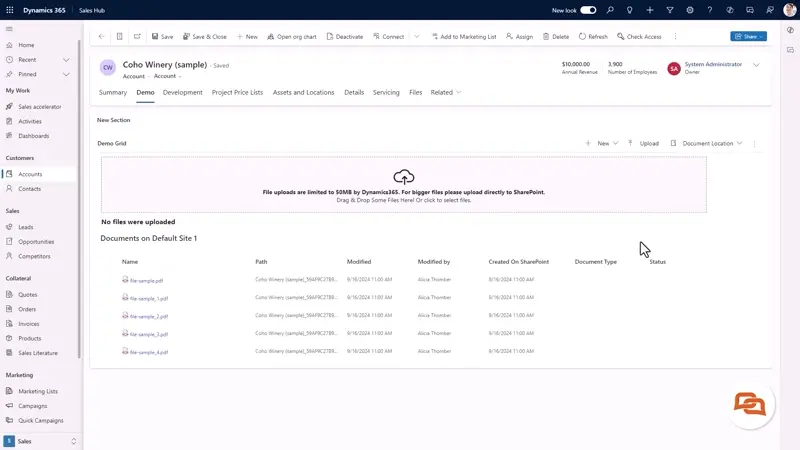The height and width of the screenshot is (450, 800).
Task: Sort by the Modified column header
Action: tap(359, 262)
